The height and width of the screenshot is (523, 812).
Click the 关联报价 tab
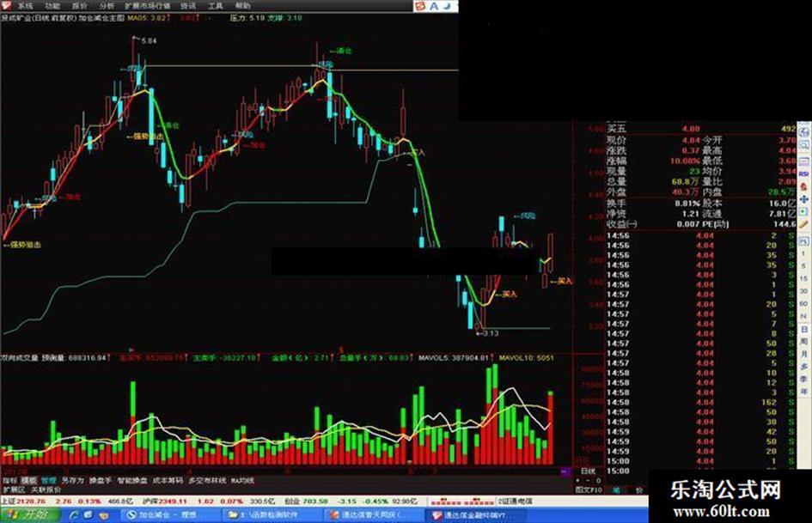click(46, 490)
